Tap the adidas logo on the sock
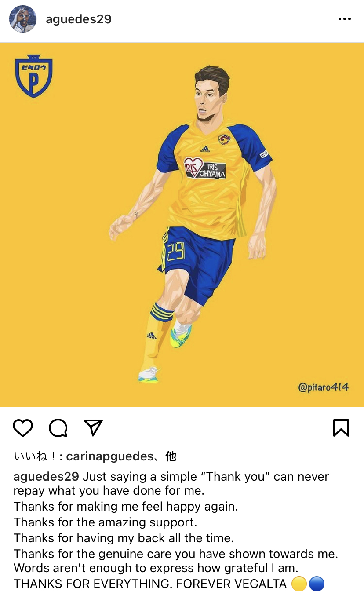Viewport: 364px width, 595px height. pos(152,336)
